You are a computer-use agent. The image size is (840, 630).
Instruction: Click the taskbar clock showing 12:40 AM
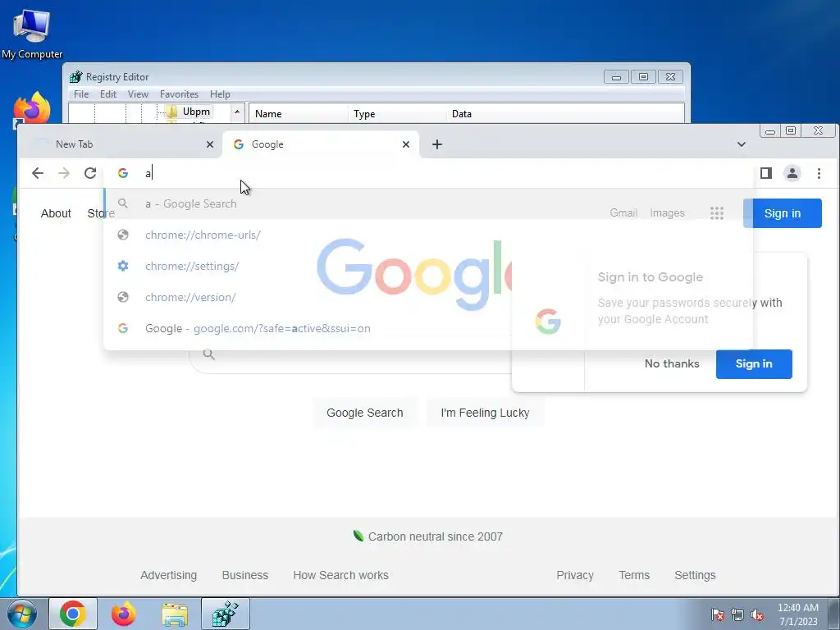[x=797, y=614]
